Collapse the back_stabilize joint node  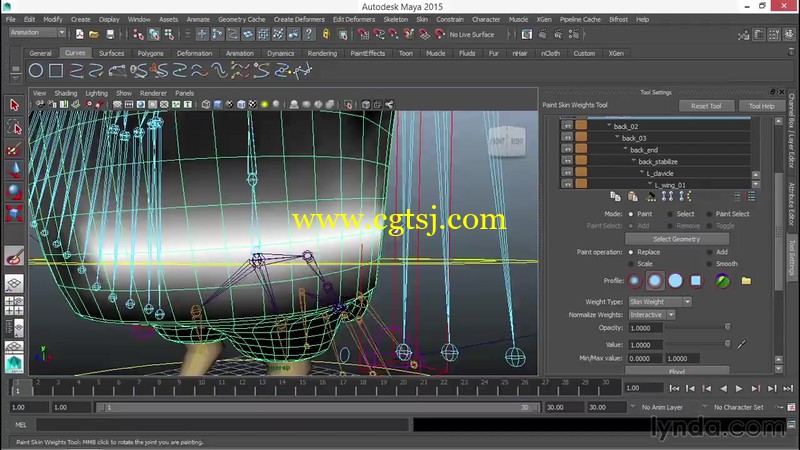(x=634, y=161)
